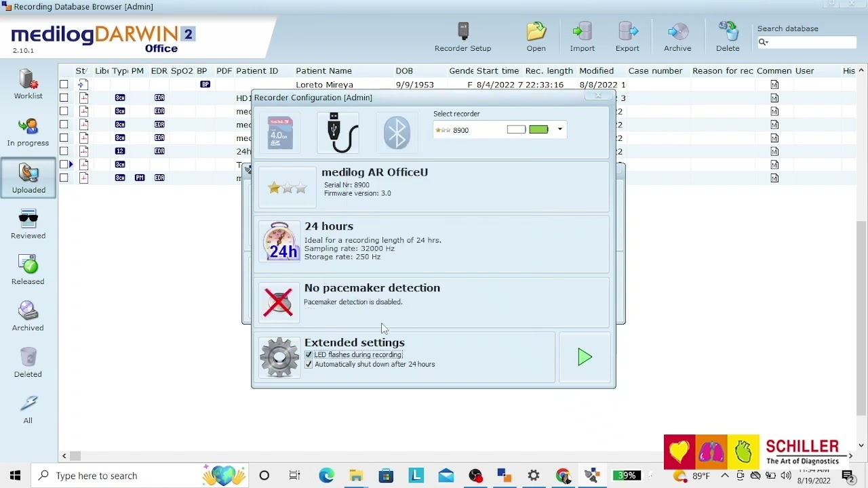
Task: Open the Deleted trash category
Action: click(28, 363)
